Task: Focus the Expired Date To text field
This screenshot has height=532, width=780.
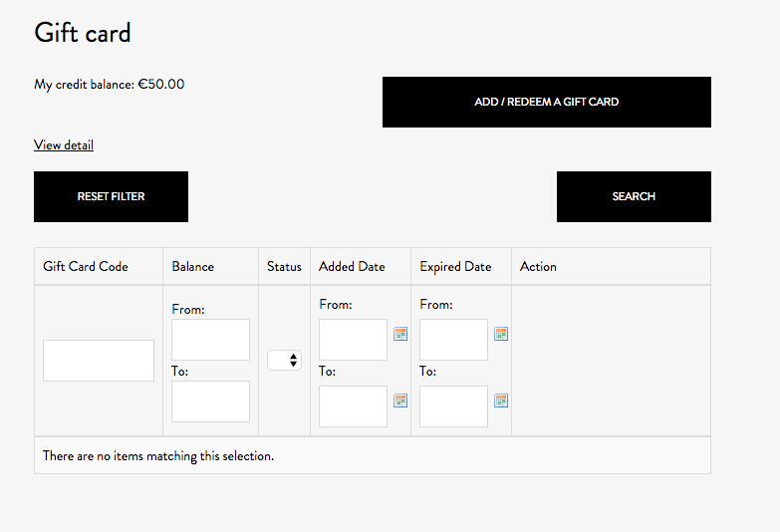Action: 453,406
